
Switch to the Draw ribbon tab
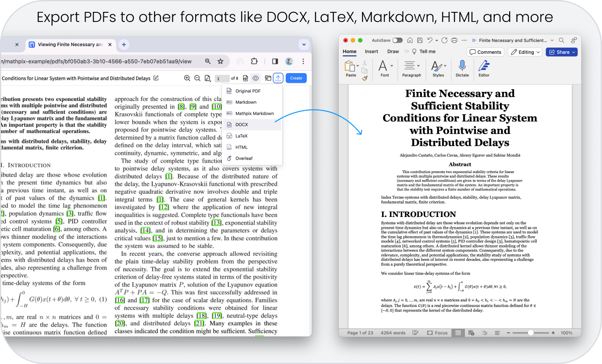(x=393, y=52)
